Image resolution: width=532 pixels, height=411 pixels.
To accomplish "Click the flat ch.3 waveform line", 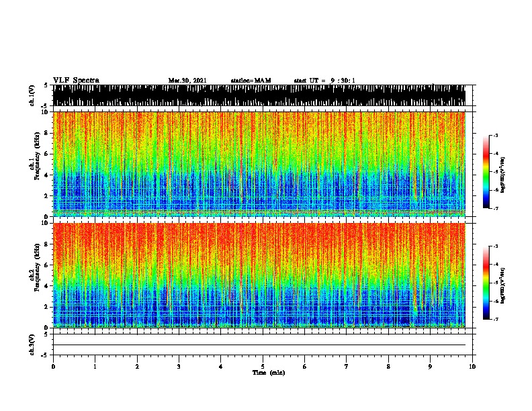I will point(259,345).
